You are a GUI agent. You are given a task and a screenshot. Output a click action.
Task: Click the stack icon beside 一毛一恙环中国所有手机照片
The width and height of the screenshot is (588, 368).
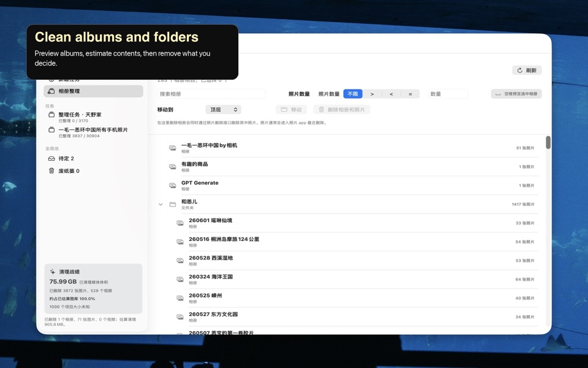click(51, 129)
